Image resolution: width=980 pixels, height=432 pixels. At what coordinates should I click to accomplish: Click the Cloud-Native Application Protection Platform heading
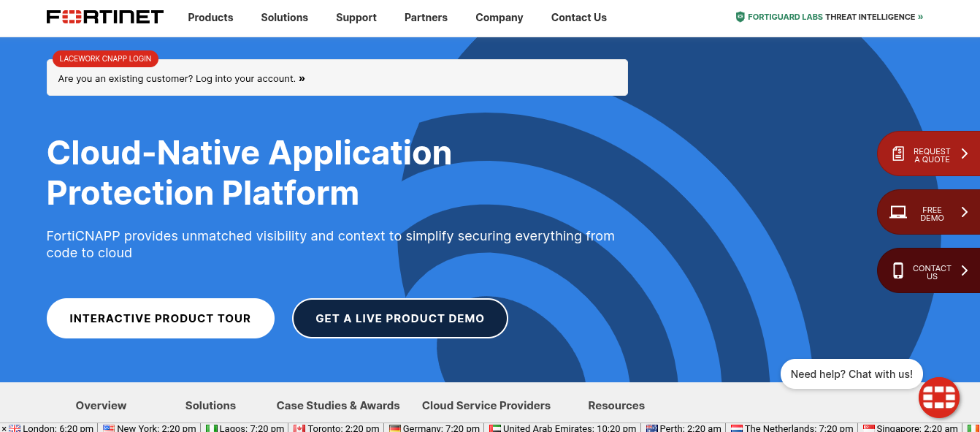pyautogui.click(x=250, y=173)
